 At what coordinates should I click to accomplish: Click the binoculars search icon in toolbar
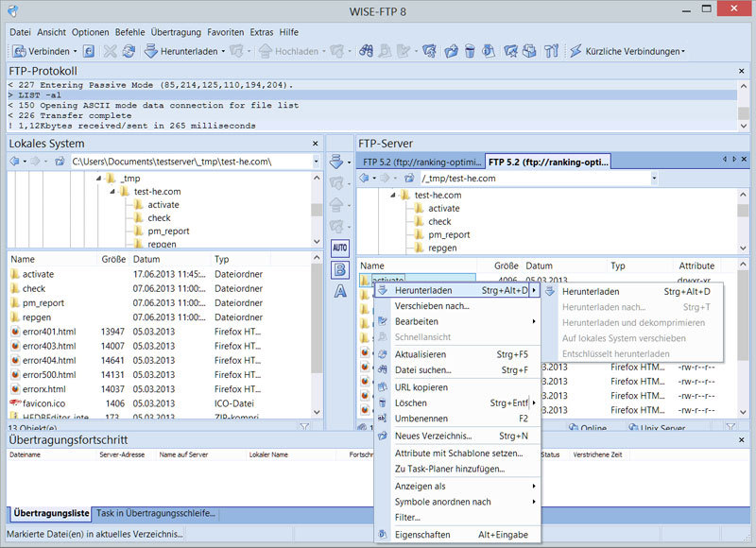tap(366, 51)
